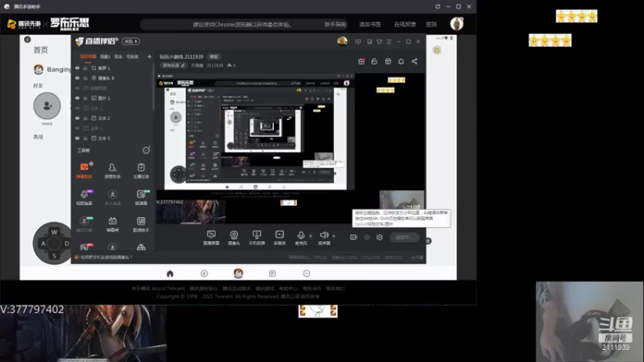Click the 修改 button beside room title
The height and width of the screenshot is (362, 644).
pyautogui.click(x=214, y=56)
